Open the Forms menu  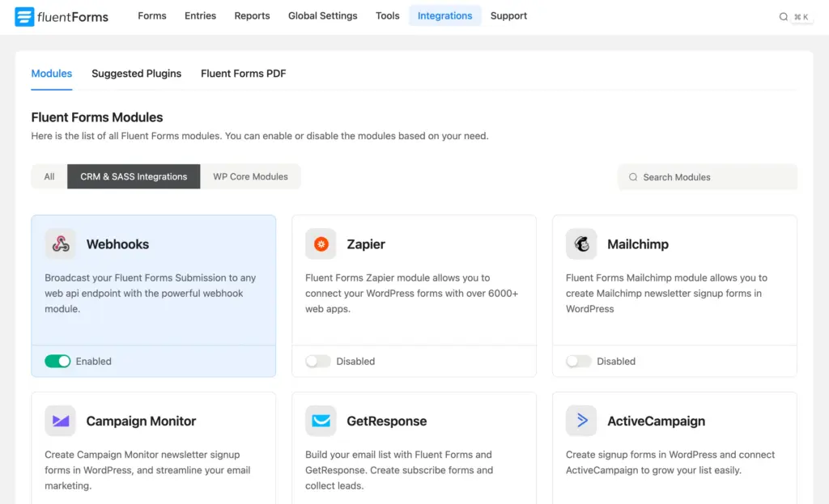(151, 16)
